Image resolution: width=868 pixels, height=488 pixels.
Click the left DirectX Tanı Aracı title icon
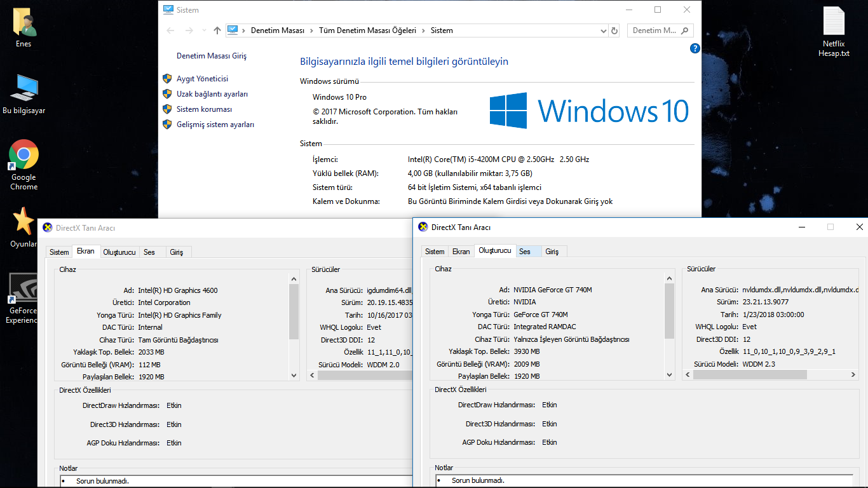pos(47,227)
